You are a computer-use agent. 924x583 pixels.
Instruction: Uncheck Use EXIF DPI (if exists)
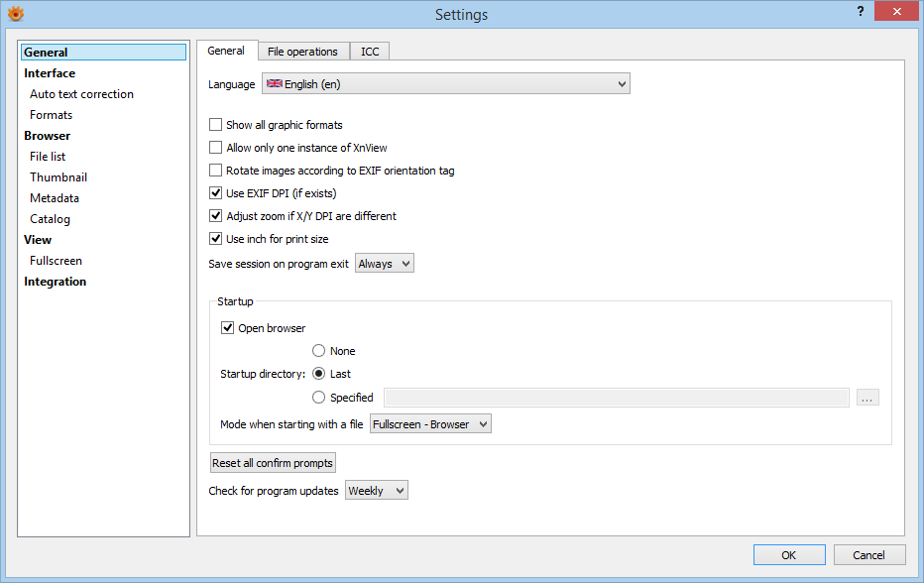click(216, 193)
